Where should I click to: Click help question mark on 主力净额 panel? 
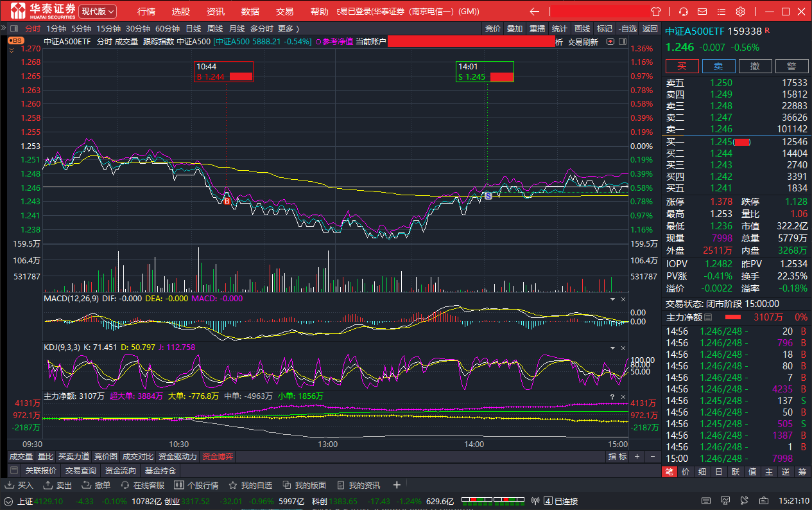pos(612,396)
